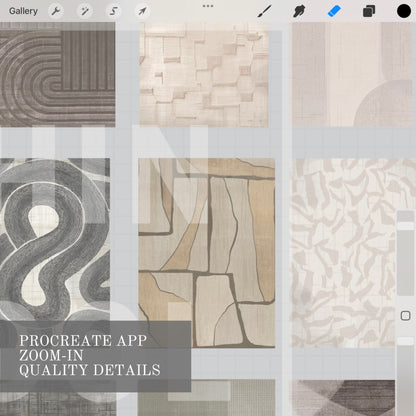Activate the Selection S tool
Image resolution: width=416 pixels, height=416 pixels.
pyautogui.click(x=113, y=11)
